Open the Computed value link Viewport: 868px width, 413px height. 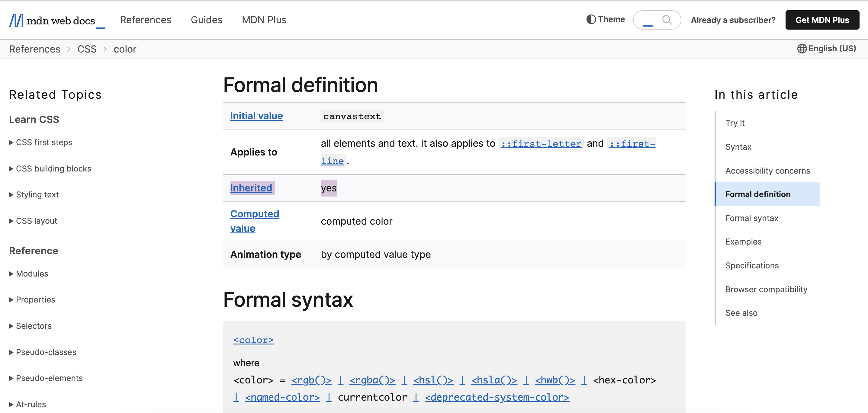click(255, 221)
